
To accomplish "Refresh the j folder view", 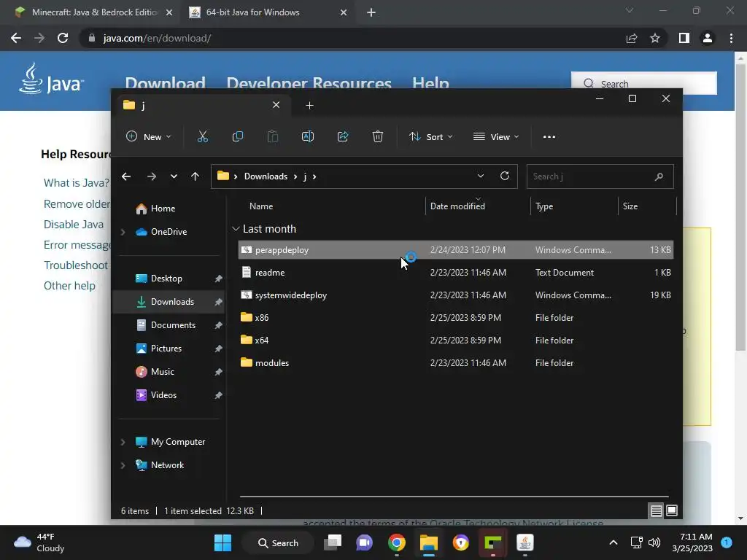I will pos(505,176).
